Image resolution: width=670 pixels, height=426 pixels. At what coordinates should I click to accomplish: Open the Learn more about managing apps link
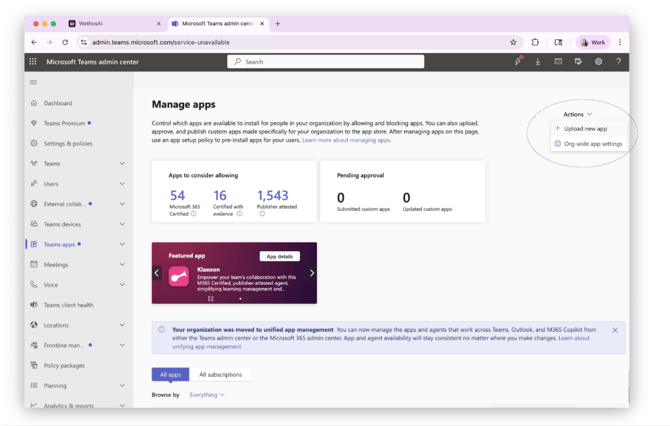coord(346,140)
